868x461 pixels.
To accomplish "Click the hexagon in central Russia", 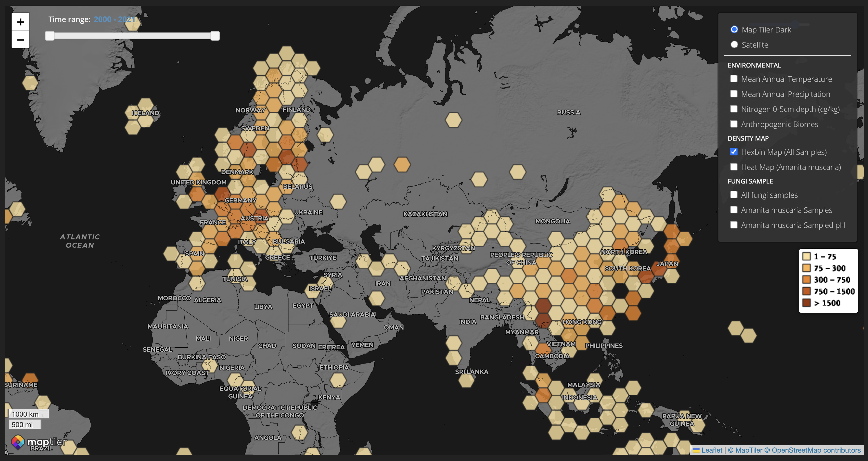I will click(453, 120).
